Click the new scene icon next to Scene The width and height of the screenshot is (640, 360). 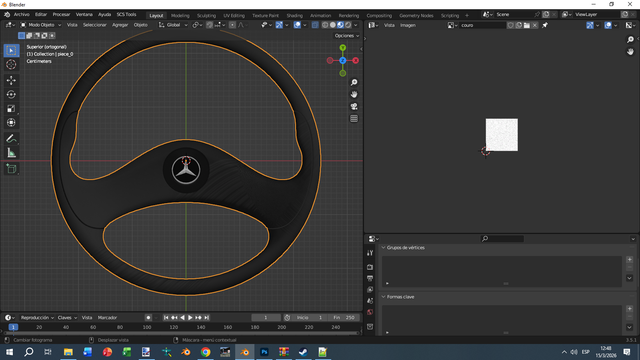(x=546, y=14)
